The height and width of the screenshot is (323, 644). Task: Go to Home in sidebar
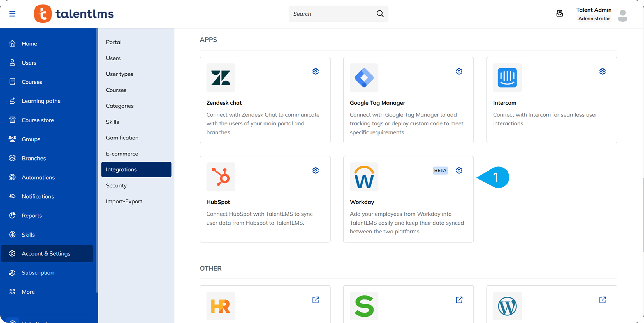click(47, 43)
